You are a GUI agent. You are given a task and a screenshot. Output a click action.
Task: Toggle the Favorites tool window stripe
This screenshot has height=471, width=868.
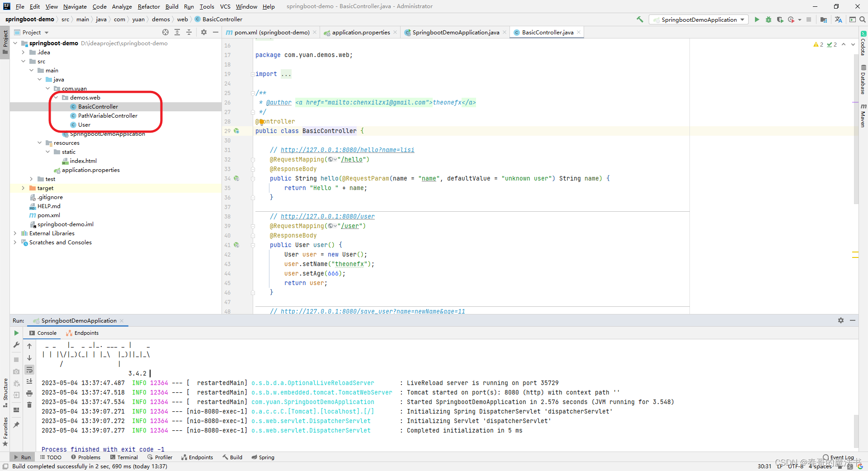coord(5,432)
